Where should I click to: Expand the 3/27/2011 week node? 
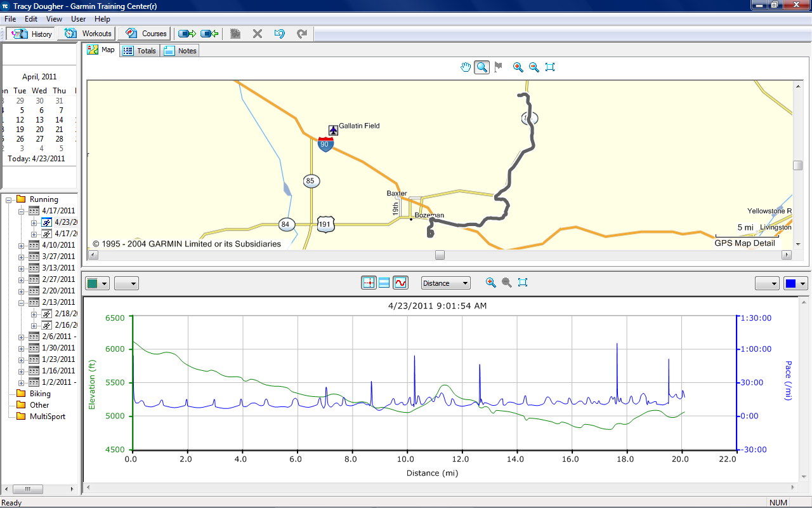(21, 257)
